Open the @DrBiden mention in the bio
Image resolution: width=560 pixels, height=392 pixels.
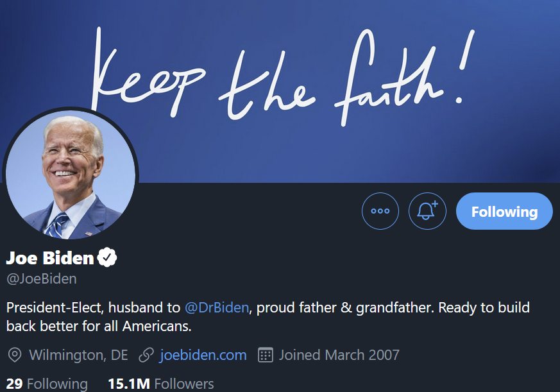coord(216,307)
